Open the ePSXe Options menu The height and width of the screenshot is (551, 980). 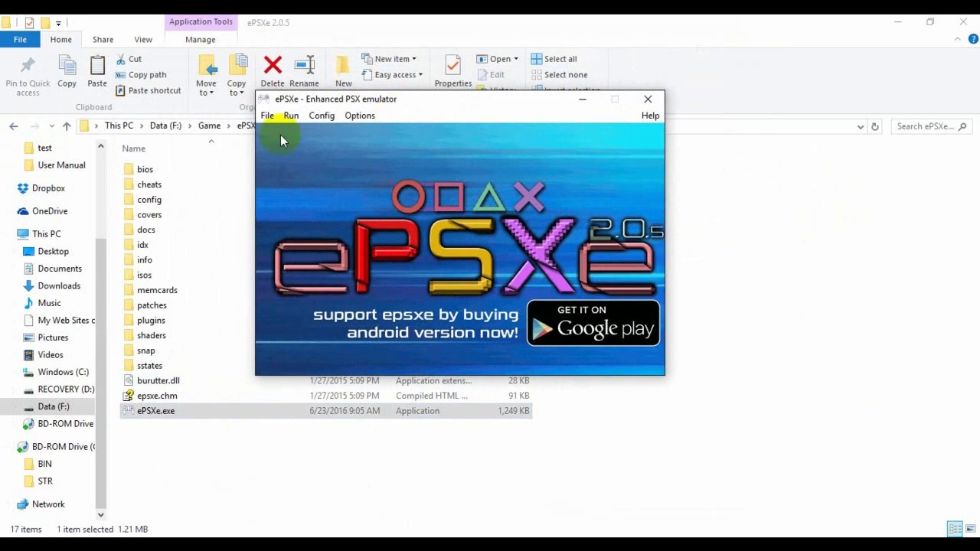click(x=360, y=116)
